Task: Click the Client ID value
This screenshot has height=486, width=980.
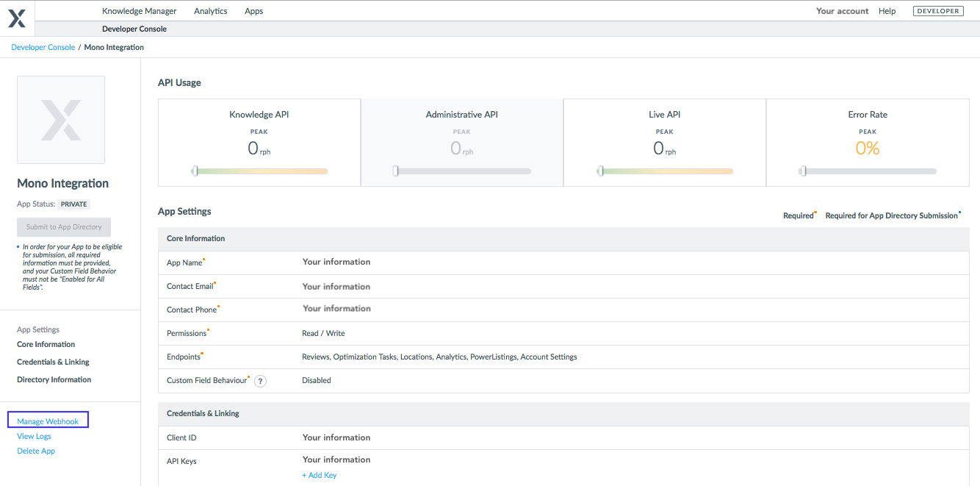Action: 336,437
